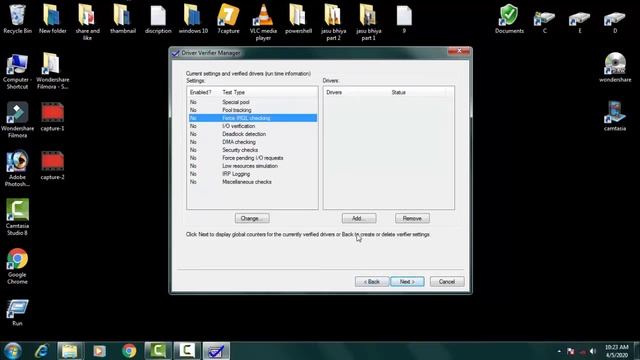The width and height of the screenshot is (640, 360).
Task: Launch the 7capture shortcut icon
Action: pyautogui.click(x=228, y=18)
